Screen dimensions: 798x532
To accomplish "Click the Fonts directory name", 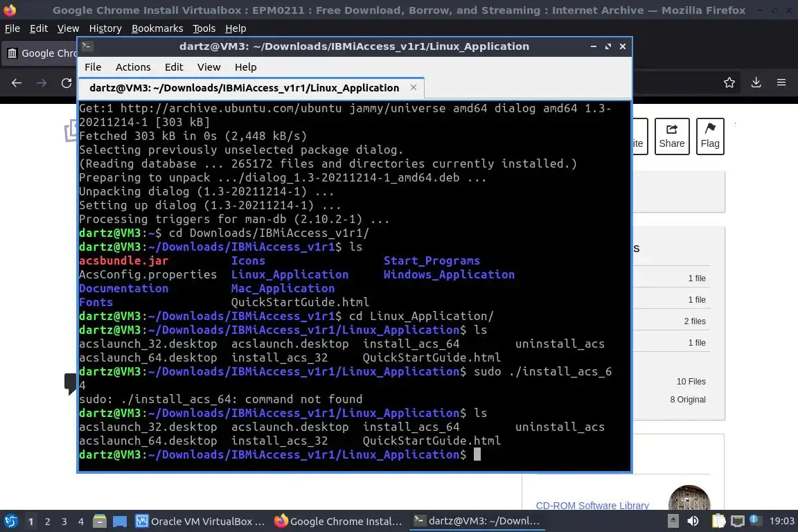I will [x=96, y=302].
